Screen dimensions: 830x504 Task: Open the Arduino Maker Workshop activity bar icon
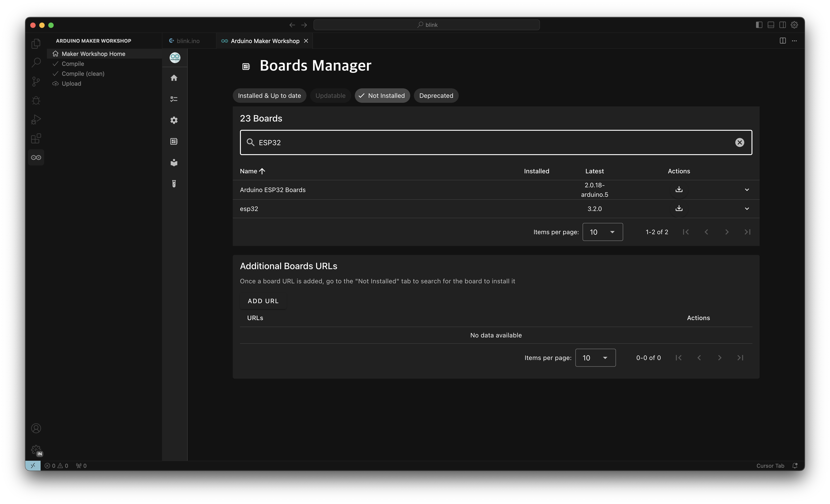tap(36, 158)
